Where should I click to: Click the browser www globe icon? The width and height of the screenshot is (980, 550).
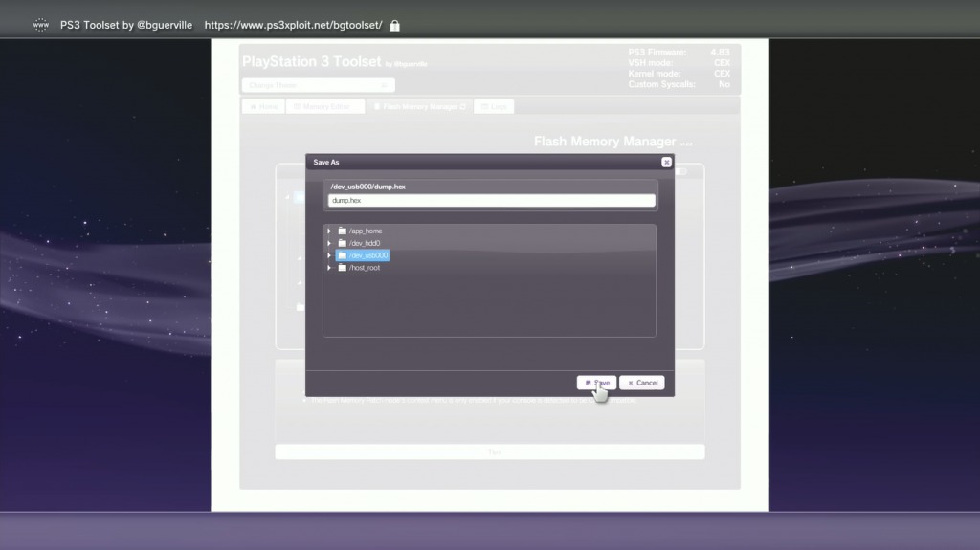pyautogui.click(x=40, y=25)
